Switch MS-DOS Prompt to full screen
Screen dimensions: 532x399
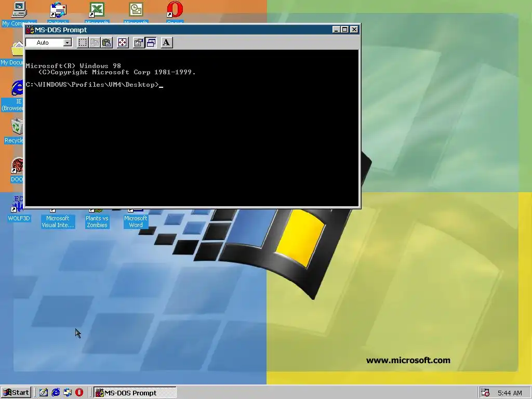pyautogui.click(x=123, y=43)
